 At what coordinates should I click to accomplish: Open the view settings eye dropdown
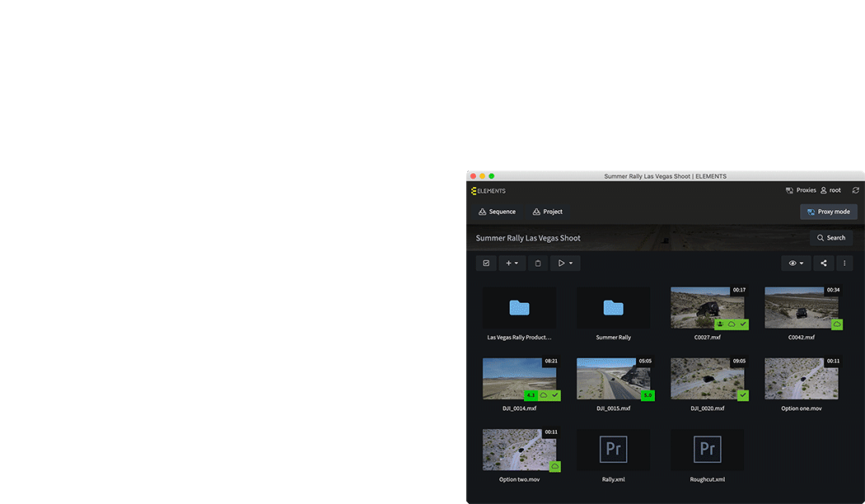796,263
